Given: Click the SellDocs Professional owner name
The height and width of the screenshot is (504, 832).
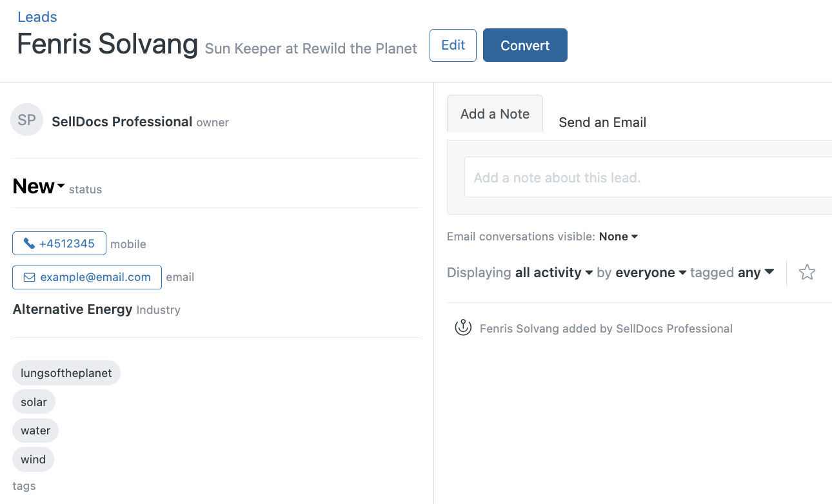Looking at the screenshot, I should pyautogui.click(x=122, y=121).
